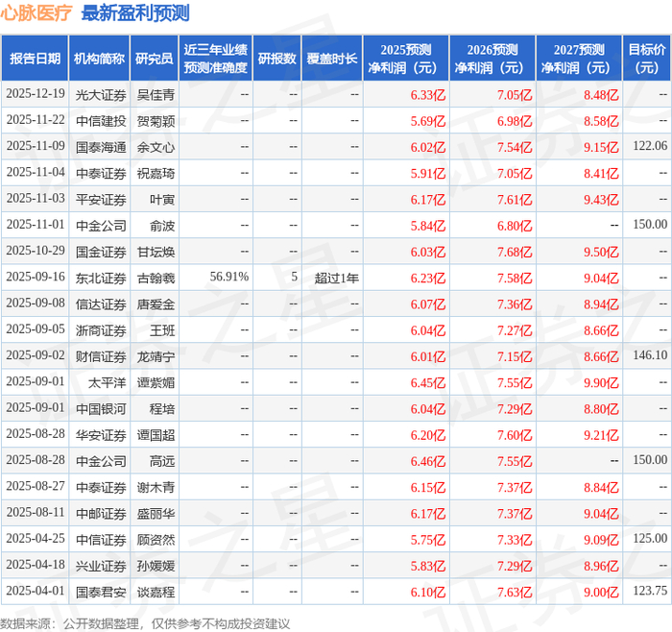Select institution 太平洋
Screen dimensions: 672x632
(x=108, y=382)
